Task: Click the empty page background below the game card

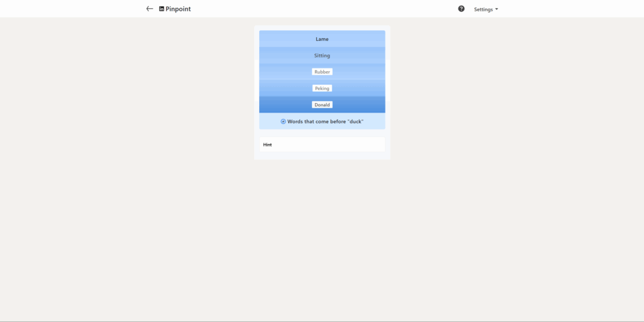Action: (322, 239)
